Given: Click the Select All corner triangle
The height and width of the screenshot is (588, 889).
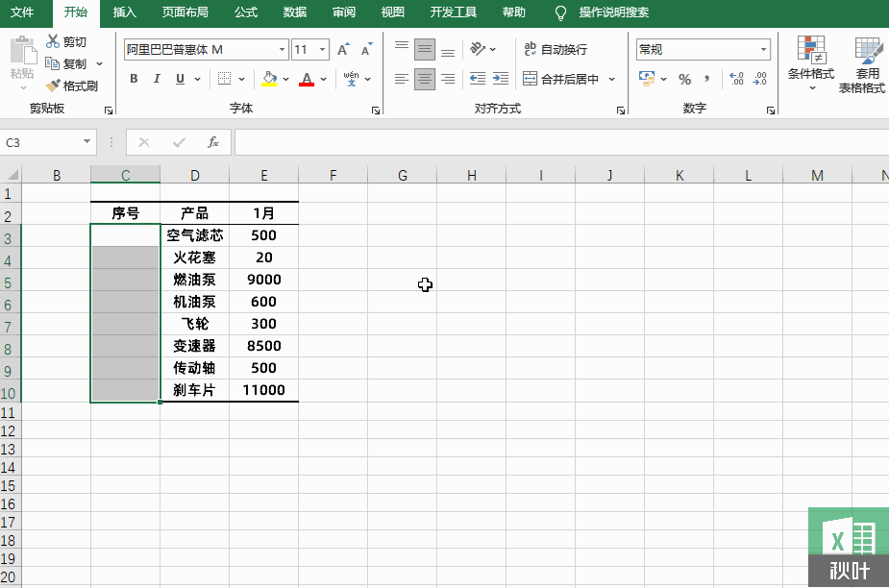Looking at the screenshot, I should pos(12,175).
